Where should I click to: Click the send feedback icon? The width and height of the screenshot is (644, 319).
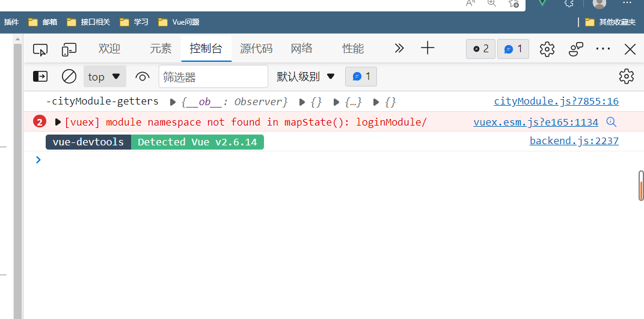click(576, 49)
